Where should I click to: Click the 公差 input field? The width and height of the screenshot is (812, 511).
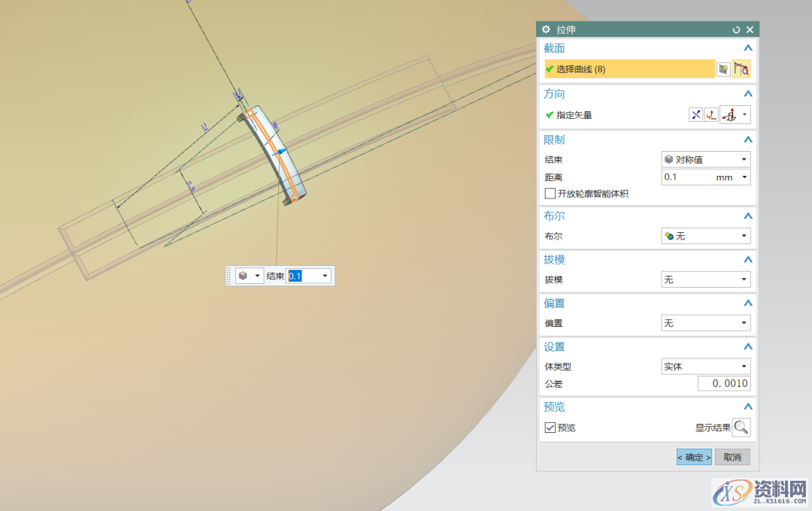point(724,384)
